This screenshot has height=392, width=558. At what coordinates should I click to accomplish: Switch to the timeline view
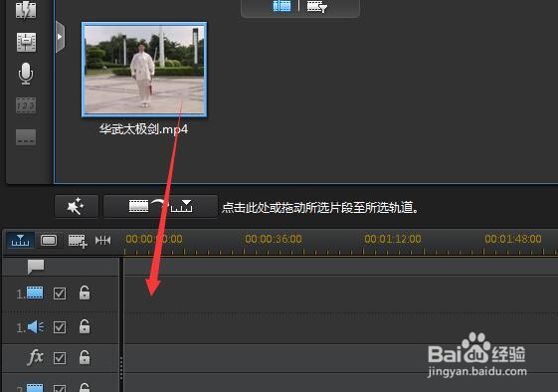(x=20, y=241)
